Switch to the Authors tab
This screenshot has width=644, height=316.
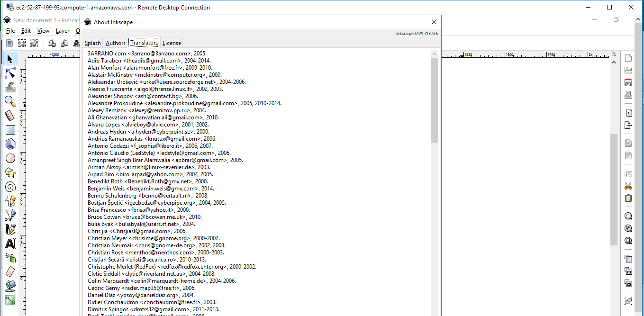point(115,43)
